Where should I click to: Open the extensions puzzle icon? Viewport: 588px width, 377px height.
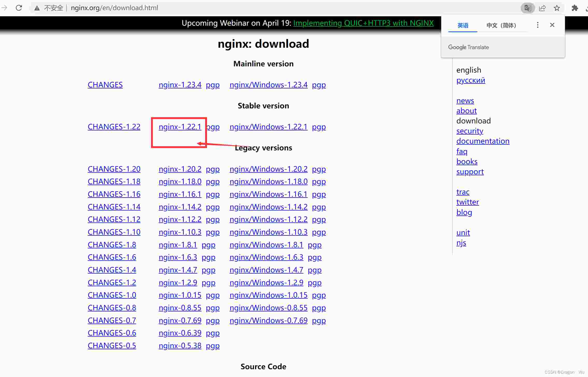click(x=575, y=8)
